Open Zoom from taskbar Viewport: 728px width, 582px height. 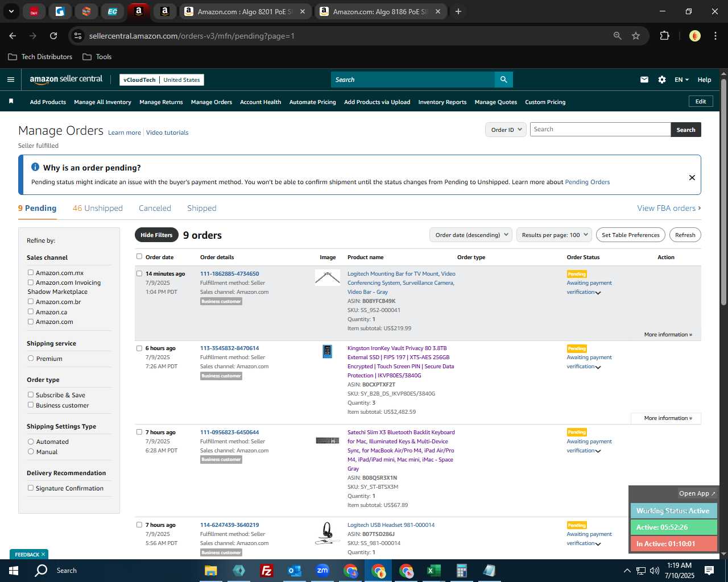[322, 571]
